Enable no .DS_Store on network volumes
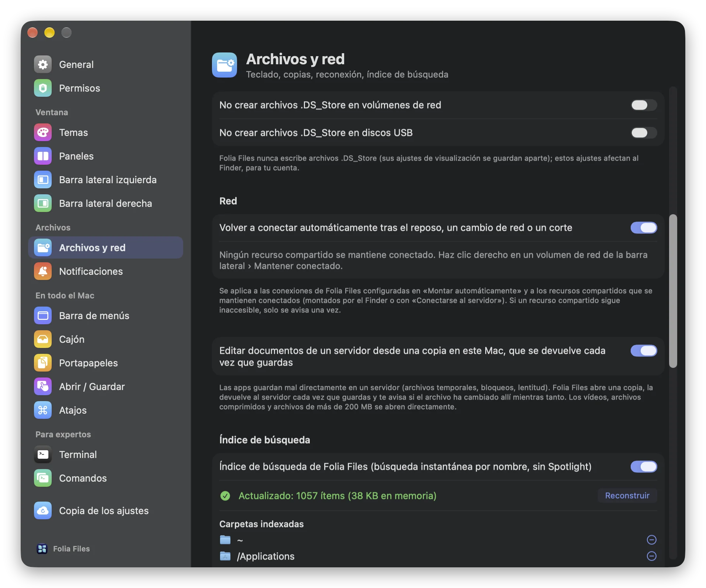The height and width of the screenshot is (588, 706). (x=644, y=105)
